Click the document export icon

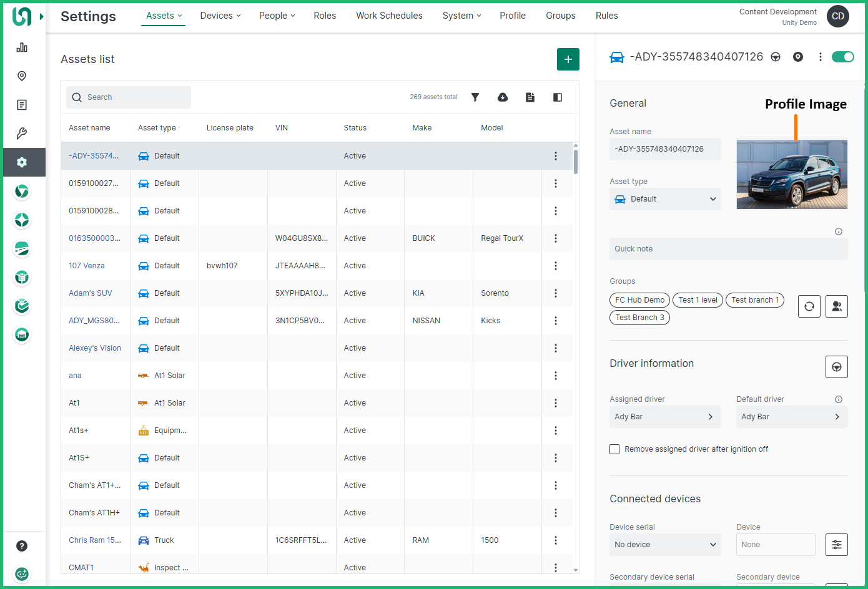[530, 97]
